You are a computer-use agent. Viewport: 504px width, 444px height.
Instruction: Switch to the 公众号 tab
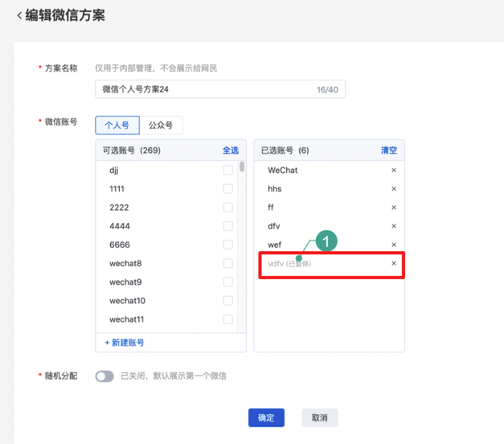161,125
